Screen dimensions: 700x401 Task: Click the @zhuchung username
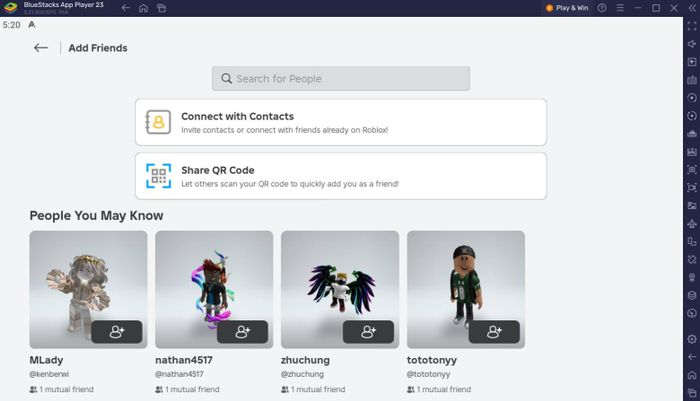tap(302, 374)
